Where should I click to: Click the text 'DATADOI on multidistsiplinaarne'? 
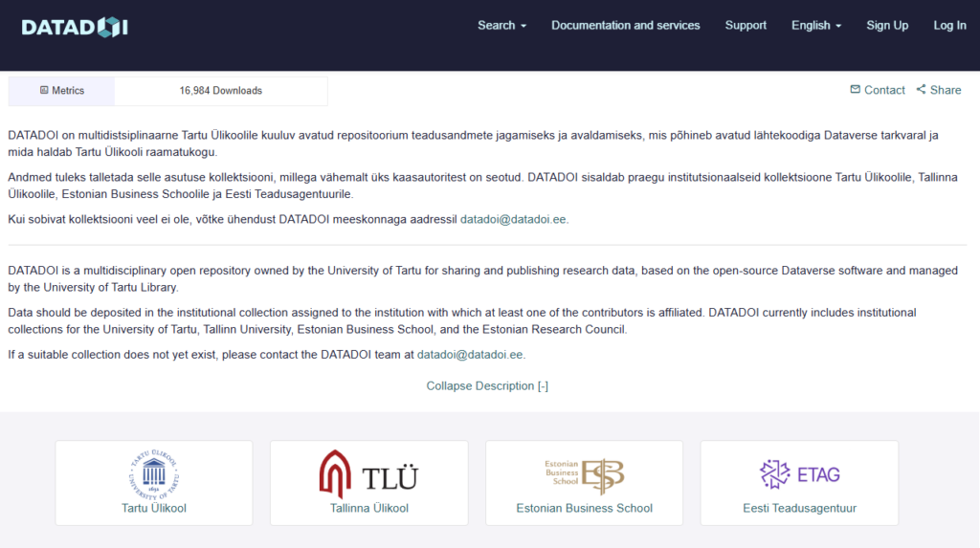(x=93, y=135)
